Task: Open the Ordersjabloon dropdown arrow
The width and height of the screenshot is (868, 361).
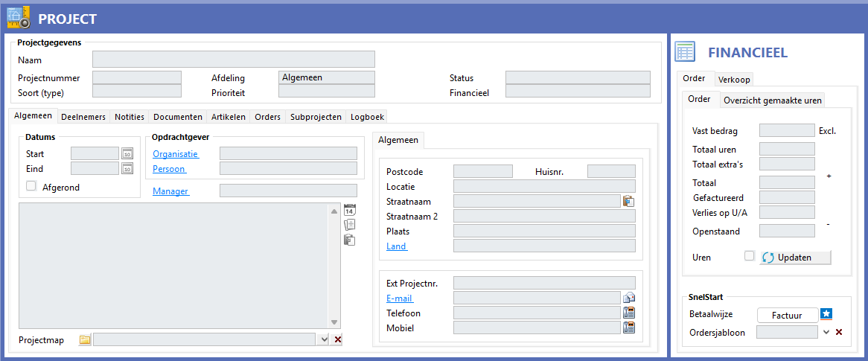Action: tap(826, 332)
